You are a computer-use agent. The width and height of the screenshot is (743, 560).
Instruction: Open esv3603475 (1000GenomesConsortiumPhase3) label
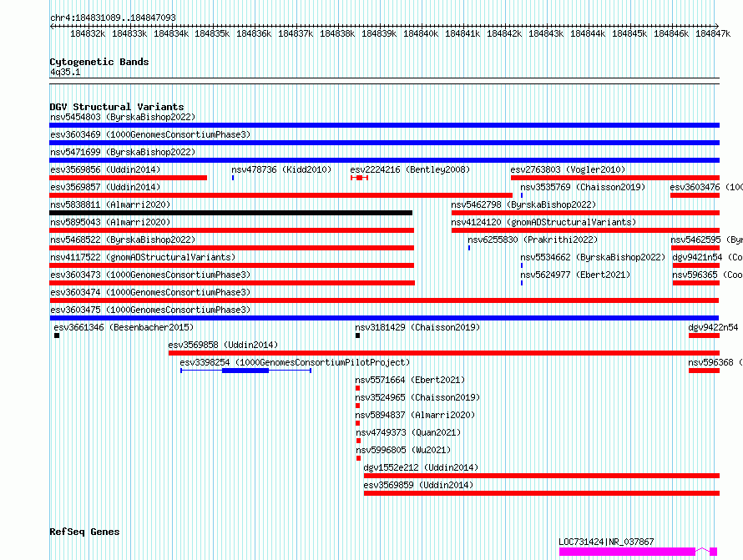[150, 310]
